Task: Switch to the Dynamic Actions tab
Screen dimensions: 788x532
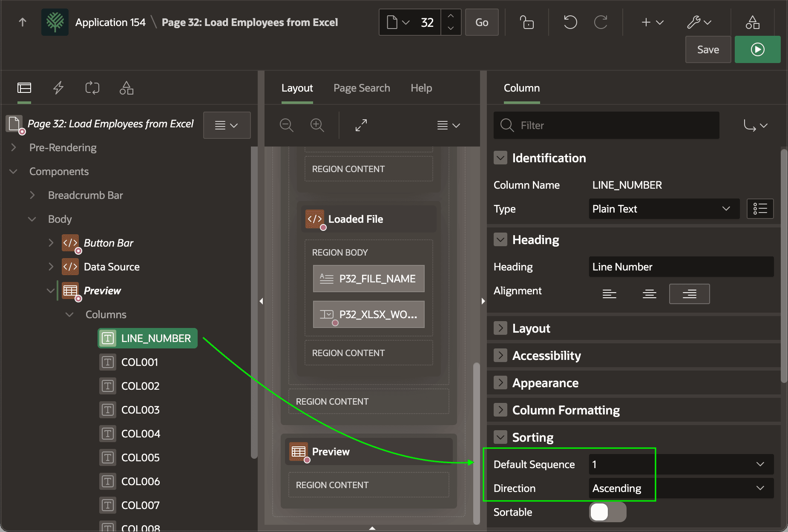Action: pyautogui.click(x=58, y=88)
